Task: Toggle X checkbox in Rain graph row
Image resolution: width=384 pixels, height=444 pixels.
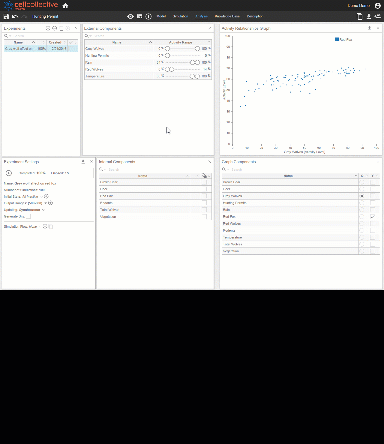Action: point(362,210)
